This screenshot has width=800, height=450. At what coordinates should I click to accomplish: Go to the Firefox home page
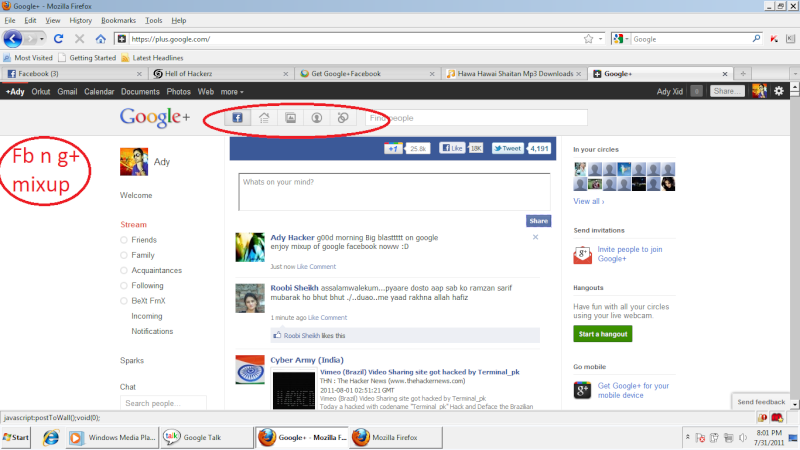(x=101, y=39)
